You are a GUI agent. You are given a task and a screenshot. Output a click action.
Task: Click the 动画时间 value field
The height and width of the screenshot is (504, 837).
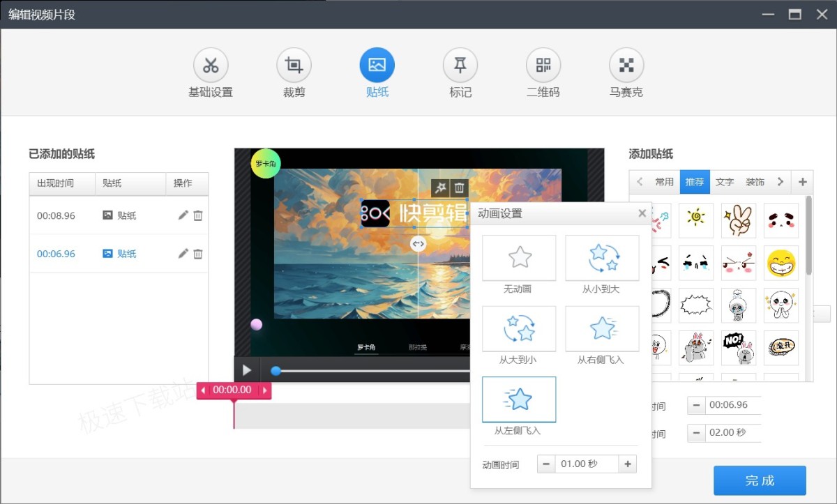pyautogui.click(x=587, y=464)
